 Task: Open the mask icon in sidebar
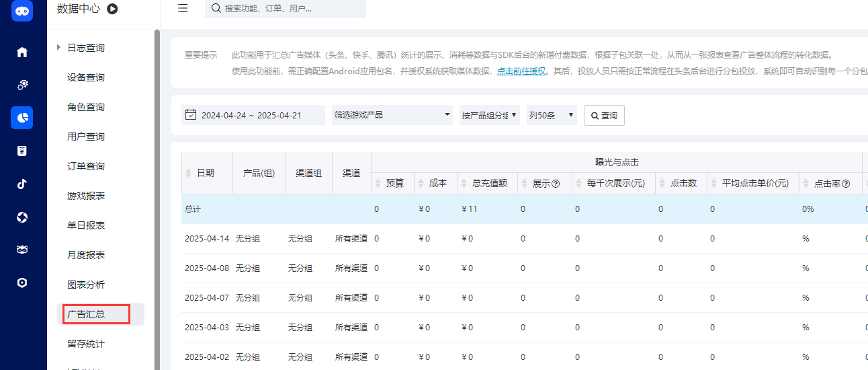pyautogui.click(x=22, y=250)
